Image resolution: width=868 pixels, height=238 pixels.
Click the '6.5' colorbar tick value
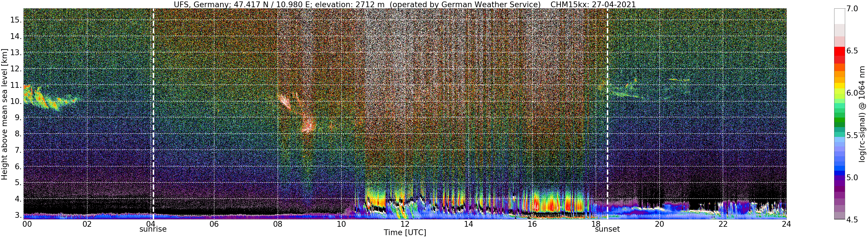point(852,51)
